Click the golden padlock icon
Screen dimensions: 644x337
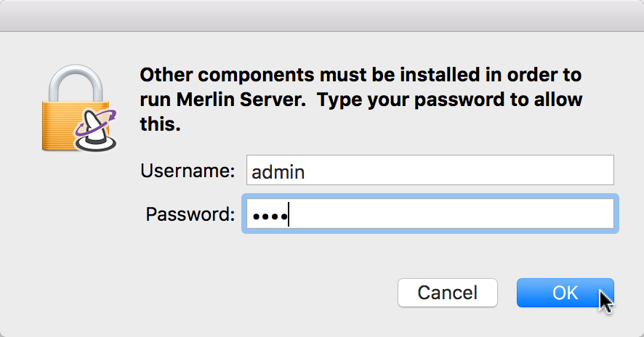click(x=76, y=108)
